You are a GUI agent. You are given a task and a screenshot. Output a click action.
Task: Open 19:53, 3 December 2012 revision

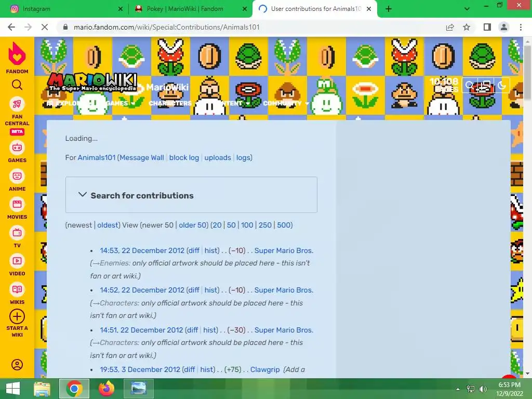[x=140, y=369]
